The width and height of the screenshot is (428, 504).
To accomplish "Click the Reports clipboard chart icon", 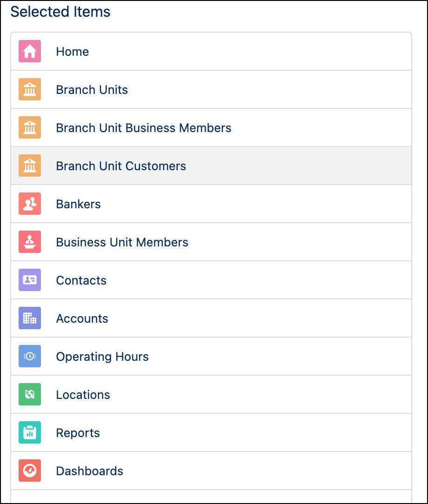I will click(x=30, y=432).
